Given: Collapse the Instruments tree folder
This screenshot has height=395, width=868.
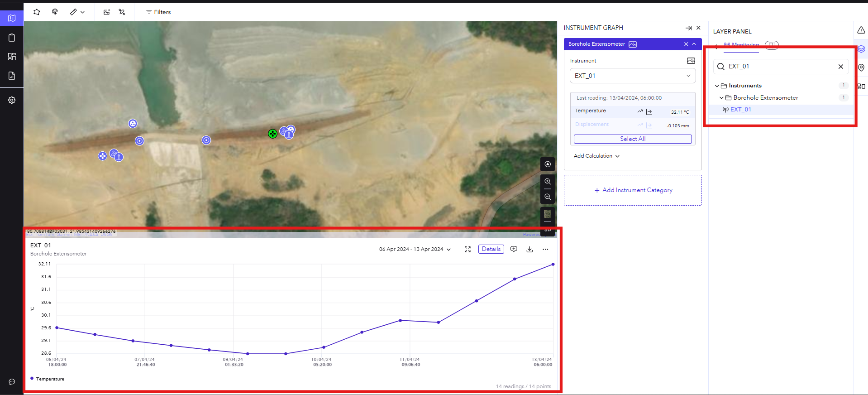Looking at the screenshot, I should tap(717, 86).
